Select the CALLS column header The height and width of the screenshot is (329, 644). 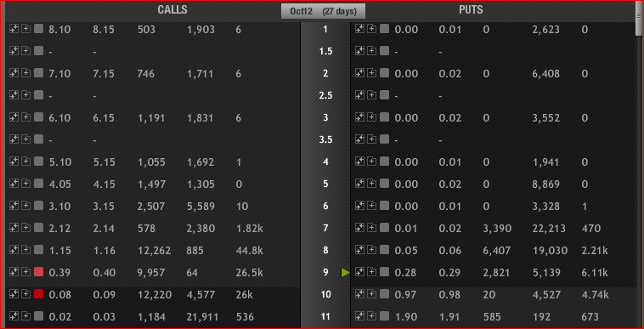click(172, 10)
